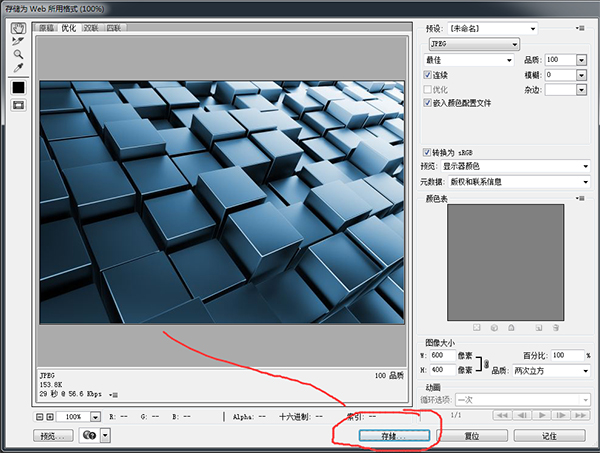Open the download speed menu icon beside 56.6 Kbps

(x=114, y=394)
